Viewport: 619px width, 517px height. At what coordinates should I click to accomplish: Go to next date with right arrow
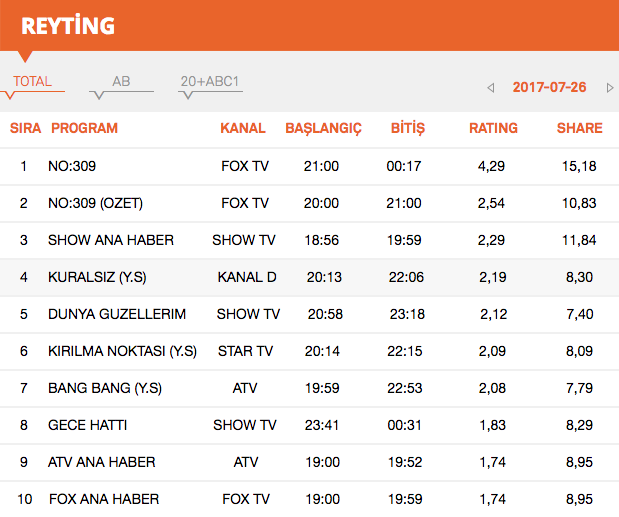tap(610, 88)
